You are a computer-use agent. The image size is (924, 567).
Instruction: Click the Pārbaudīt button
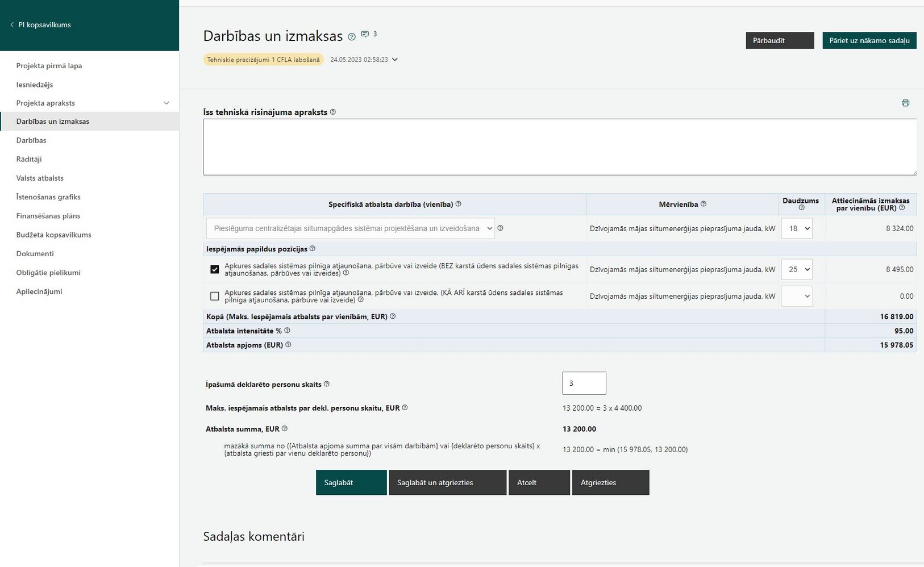(780, 40)
